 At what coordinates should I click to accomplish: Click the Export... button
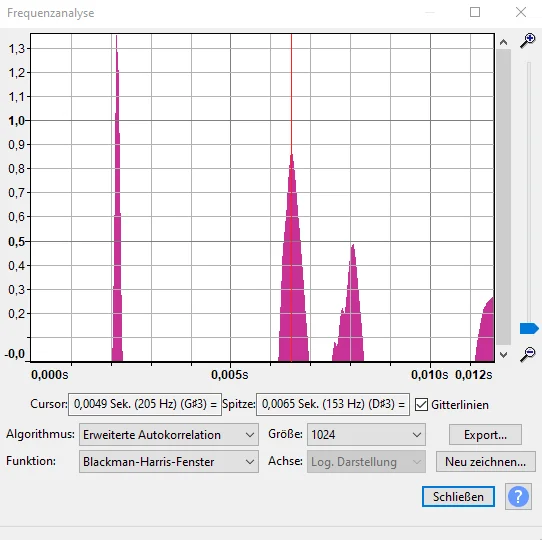(x=485, y=435)
